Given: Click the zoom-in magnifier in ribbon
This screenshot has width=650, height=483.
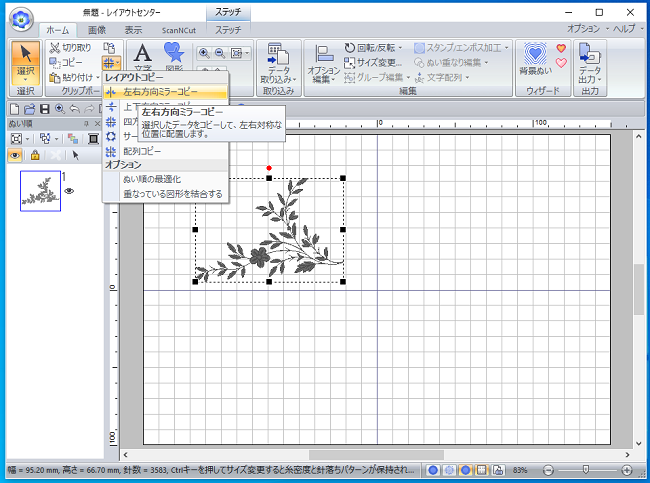Looking at the screenshot, I should click(204, 54).
